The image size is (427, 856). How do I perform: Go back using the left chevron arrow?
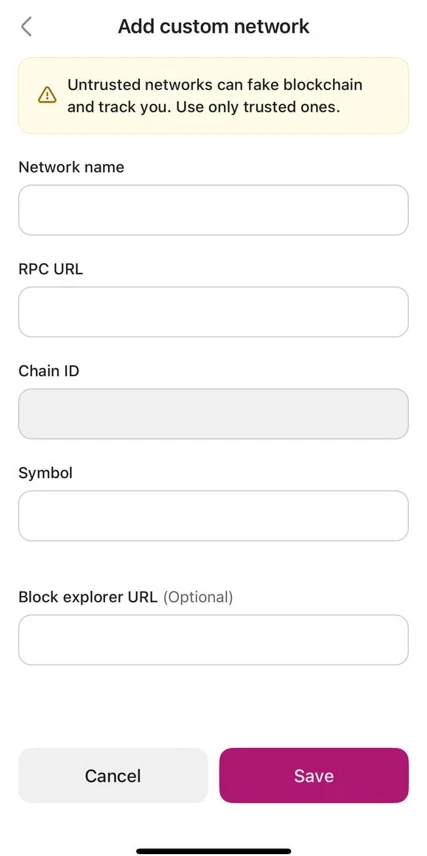point(26,26)
